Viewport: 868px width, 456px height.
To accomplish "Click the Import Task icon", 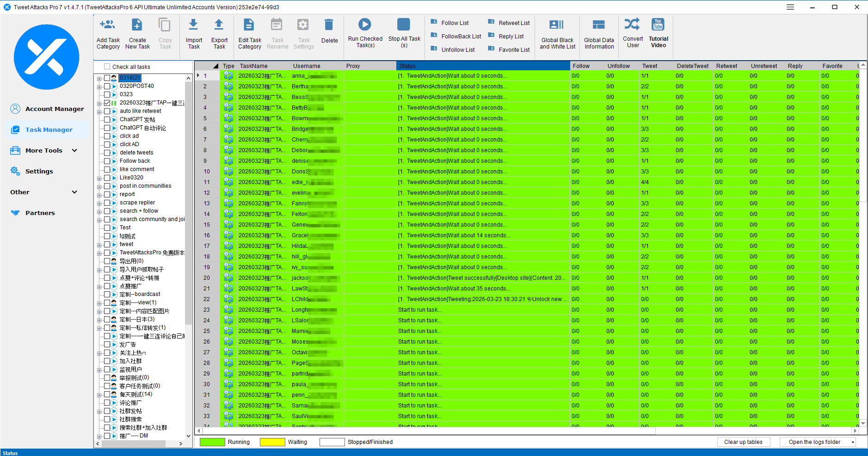I will coord(194,25).
